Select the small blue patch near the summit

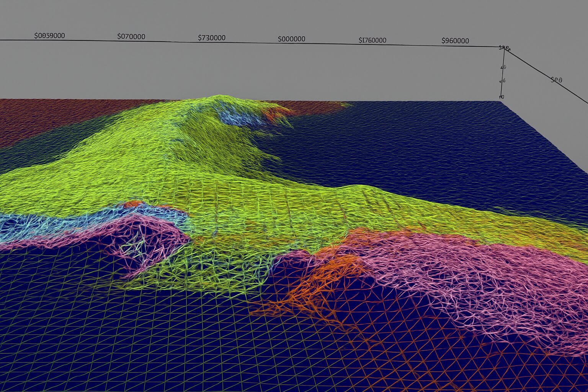click(x=235, y=117)
